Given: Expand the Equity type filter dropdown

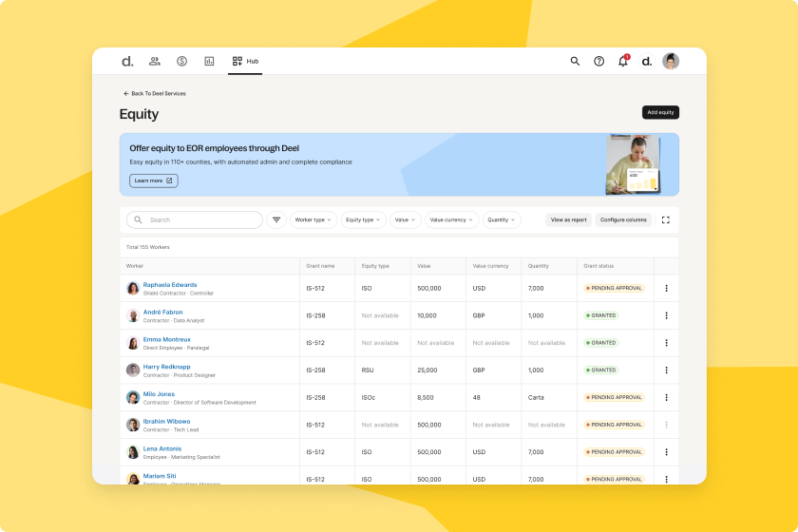Looking at the screenshot, I should (x=363, y=220).
